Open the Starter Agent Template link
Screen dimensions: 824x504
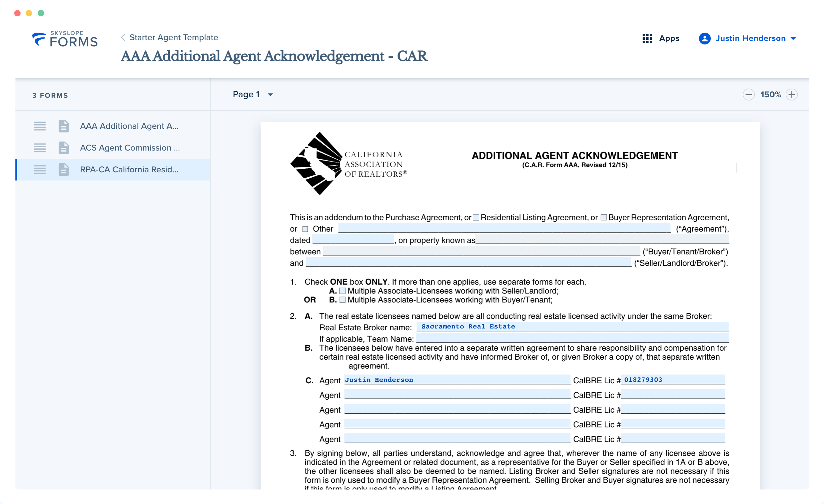(174, 37)
